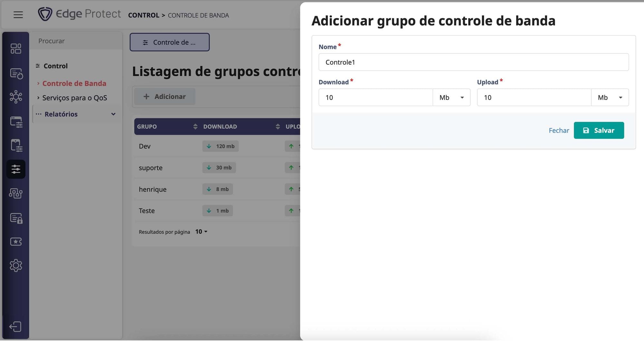Select the Controle de ... tab
The width and height of the screenshot is (644, 341).
[x=170, y=42]
